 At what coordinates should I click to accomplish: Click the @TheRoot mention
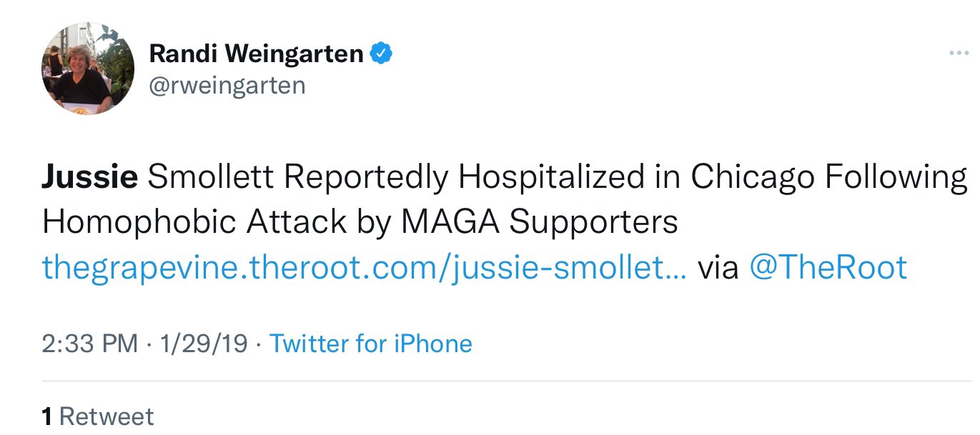[x=828, y=268]
